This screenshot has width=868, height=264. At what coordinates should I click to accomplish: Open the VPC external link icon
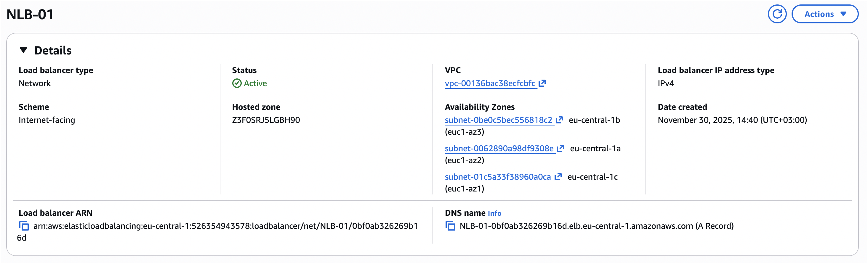coord(542,83)
